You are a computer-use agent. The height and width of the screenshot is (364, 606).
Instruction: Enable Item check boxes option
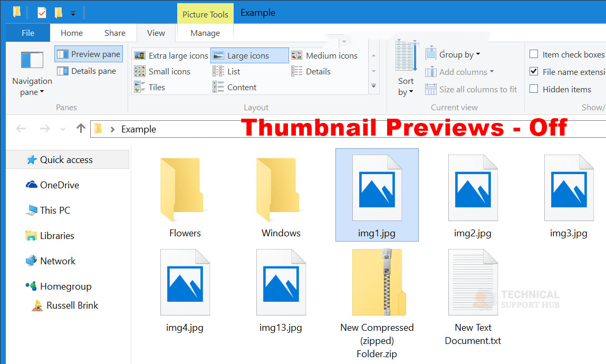[534, 54]
